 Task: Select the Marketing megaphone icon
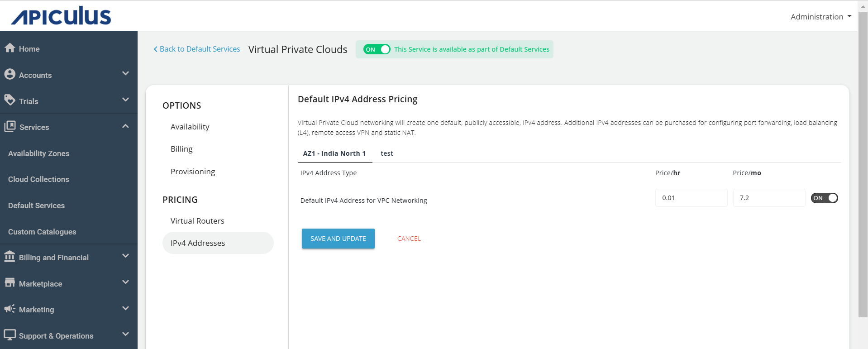pos(10,309)
